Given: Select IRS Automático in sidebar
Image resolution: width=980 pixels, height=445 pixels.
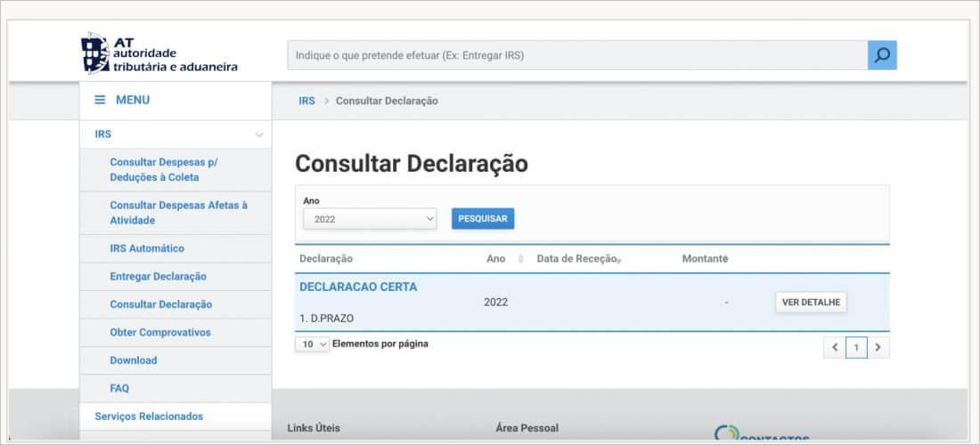Looking at the screenshot, I should point(147,248).
